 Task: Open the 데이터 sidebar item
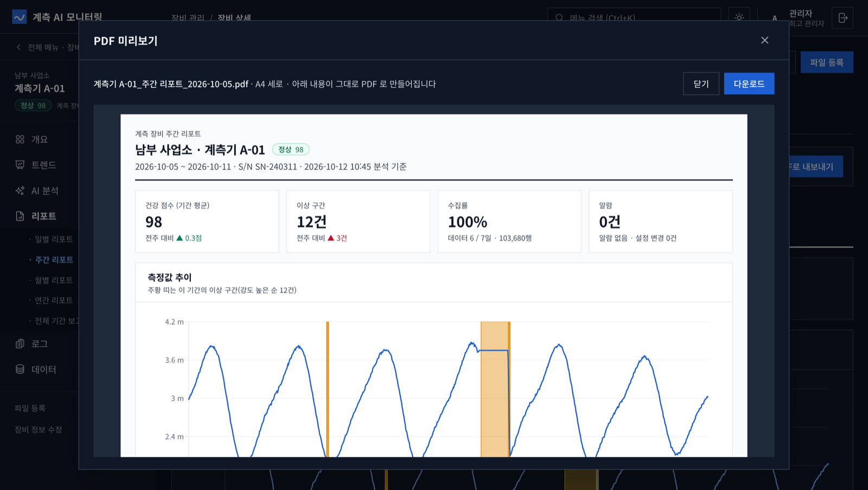tap(43, 369)
